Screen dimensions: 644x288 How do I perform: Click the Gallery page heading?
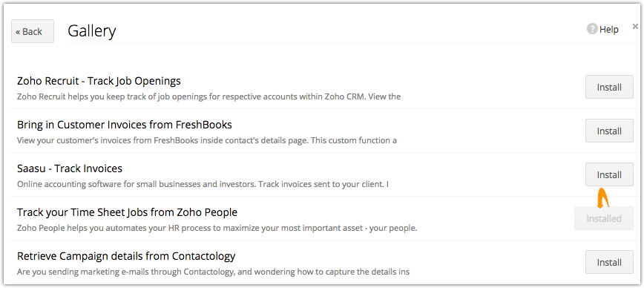click(x=91, y=31)
